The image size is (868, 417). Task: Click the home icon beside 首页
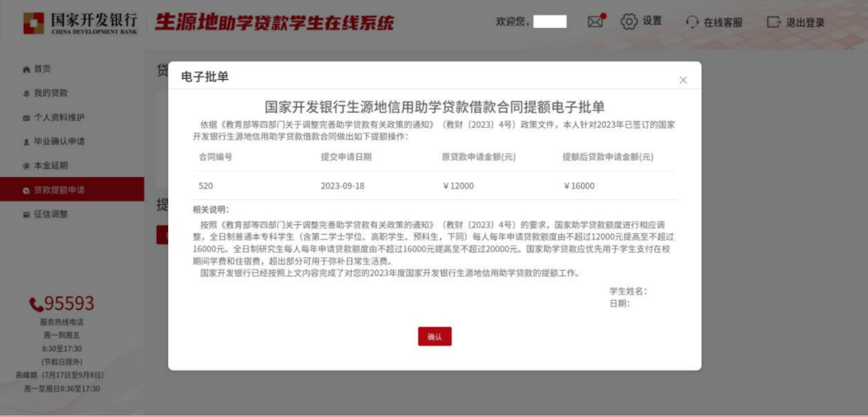coord(27,70)
